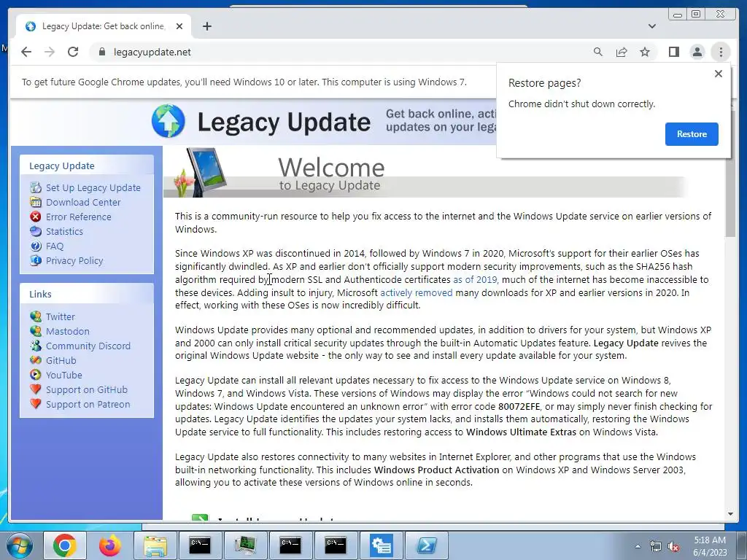Viewport: 747px width, 560px height.
Task: Open the Server Manager taskbar icon
Action: 381,545
